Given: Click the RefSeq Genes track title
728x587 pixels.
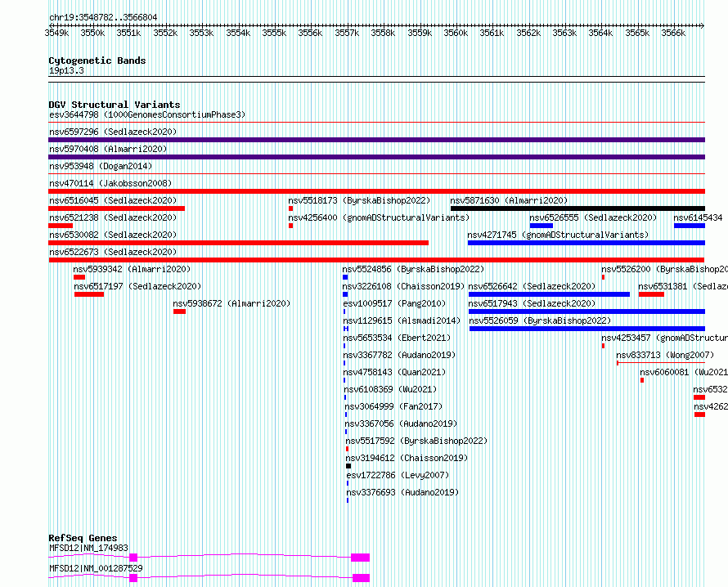Looking at the screenshot, I should coord(83,538).
